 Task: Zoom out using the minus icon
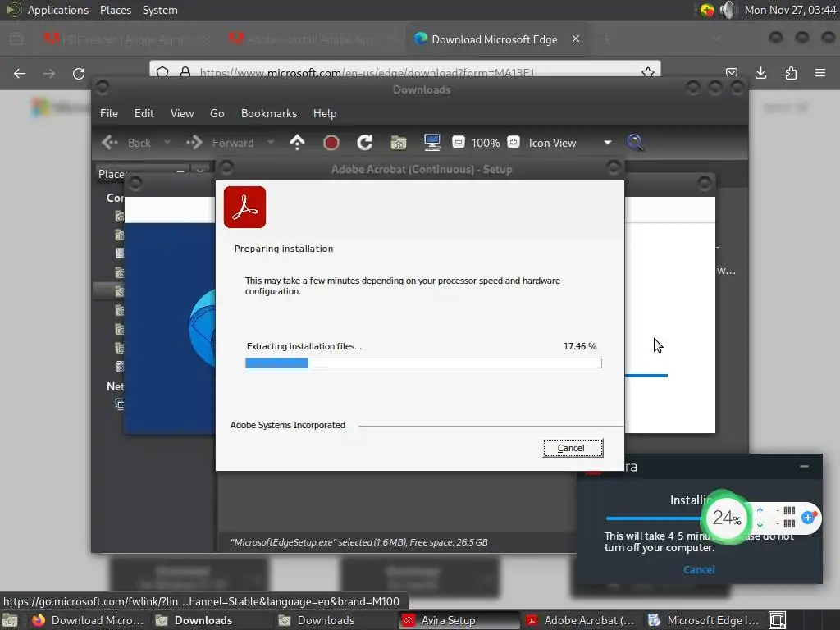tap(458, 142)
